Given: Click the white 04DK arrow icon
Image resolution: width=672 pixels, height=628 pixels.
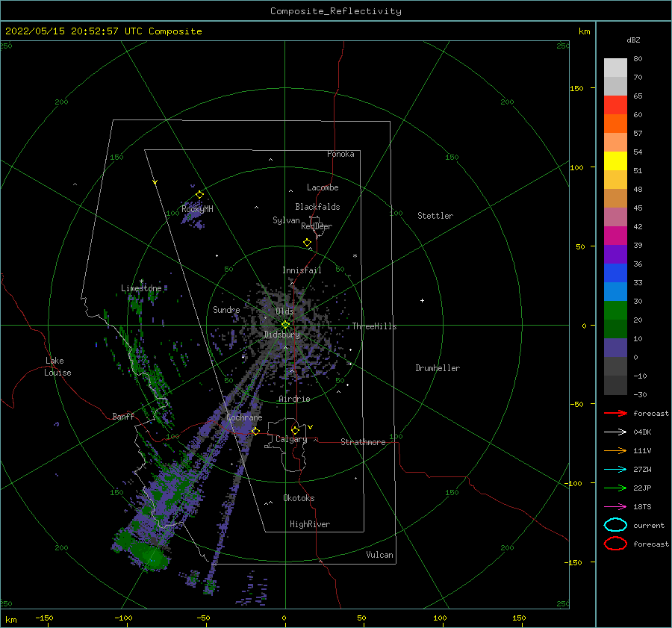Looking at the screenshot, I should click(615, 432).
